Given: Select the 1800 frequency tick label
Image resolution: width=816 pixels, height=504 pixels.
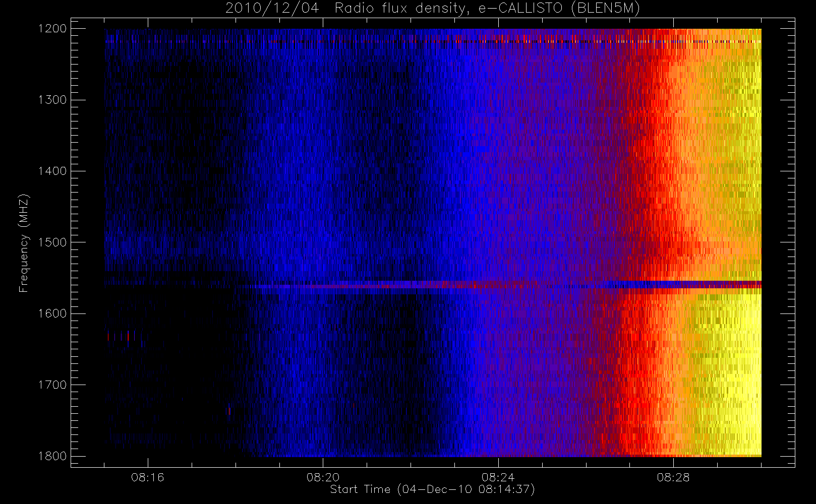Looking at the screenshot, I should tap(52, 456).
